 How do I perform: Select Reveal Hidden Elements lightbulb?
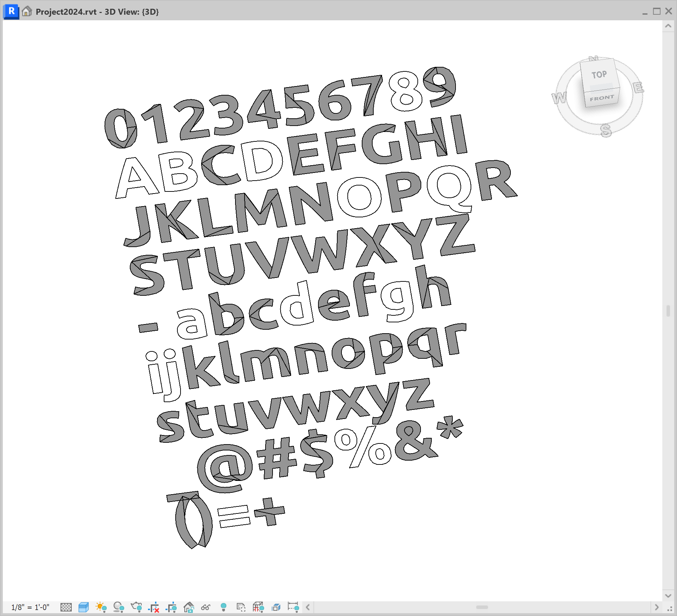pos(223,607)
